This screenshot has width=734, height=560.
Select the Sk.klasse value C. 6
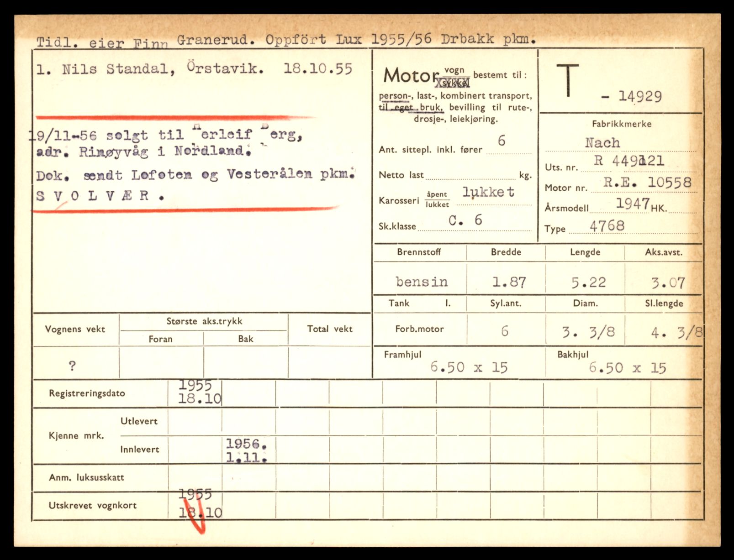point(465,220)
